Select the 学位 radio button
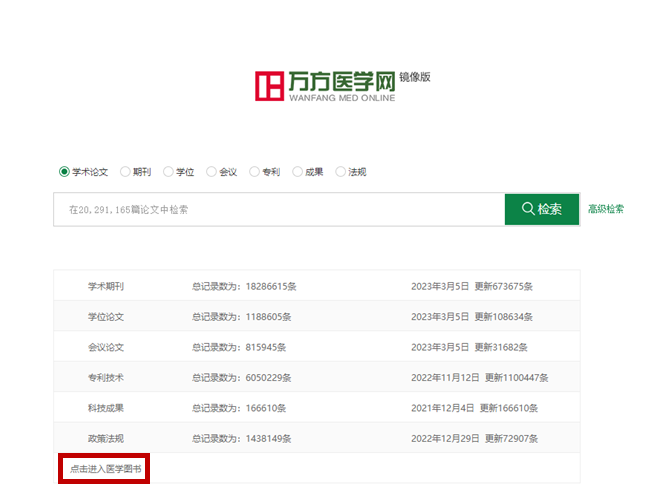Image resolution: width=654 pixels, height=492 pixels. pyautogui.click(x=168, y=172)
